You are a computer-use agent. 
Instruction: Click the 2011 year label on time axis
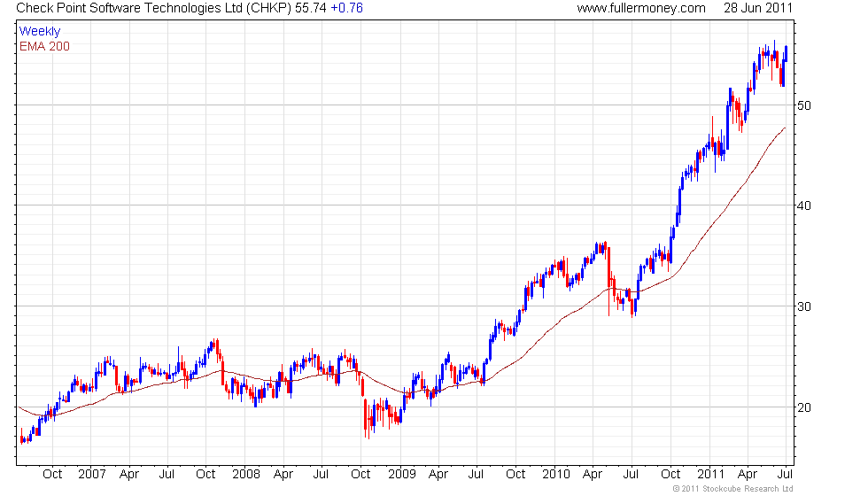[710, 475]
